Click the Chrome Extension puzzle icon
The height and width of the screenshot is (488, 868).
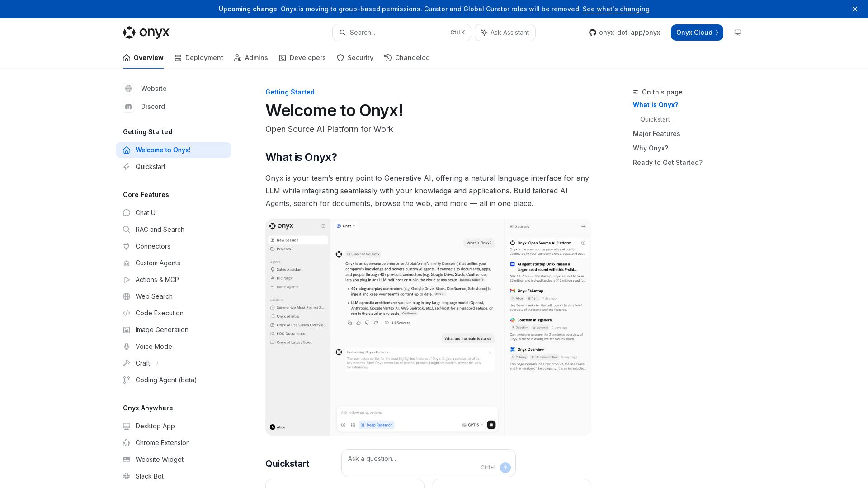coord(127,443)
